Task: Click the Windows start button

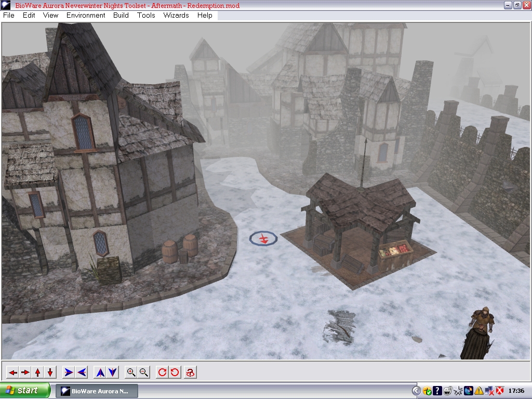Action: coord(25,391)
